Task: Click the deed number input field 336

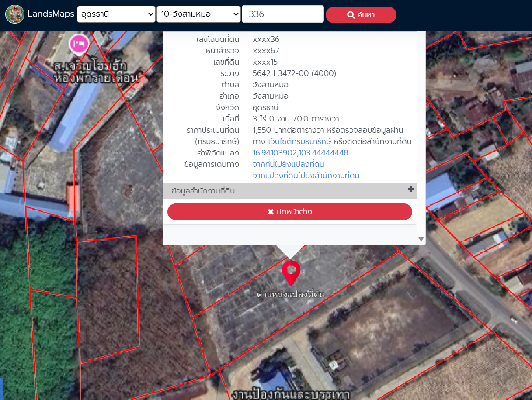Action: pyautogui.click(x=283, y=14)
